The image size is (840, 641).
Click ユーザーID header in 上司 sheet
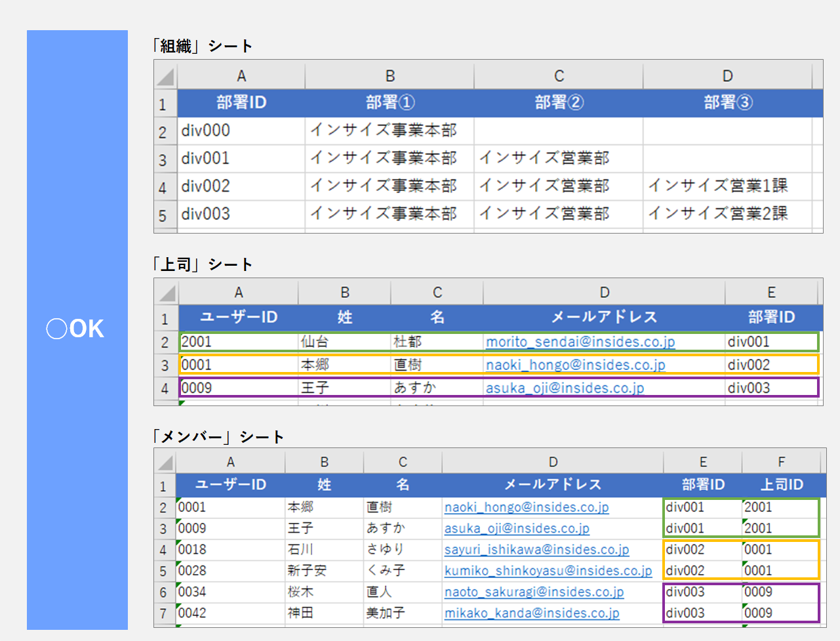(239, 318)
